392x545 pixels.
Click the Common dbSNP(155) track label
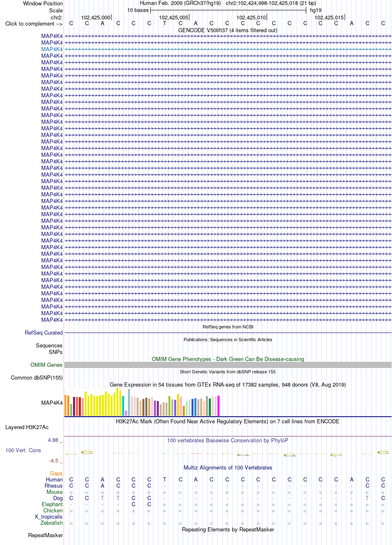tap(37, 377)
